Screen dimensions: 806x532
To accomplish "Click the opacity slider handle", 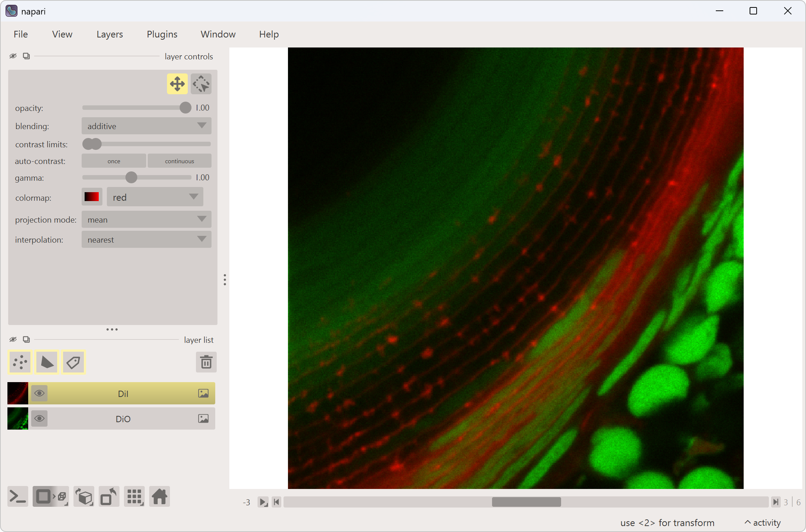I will coord(185,108).
